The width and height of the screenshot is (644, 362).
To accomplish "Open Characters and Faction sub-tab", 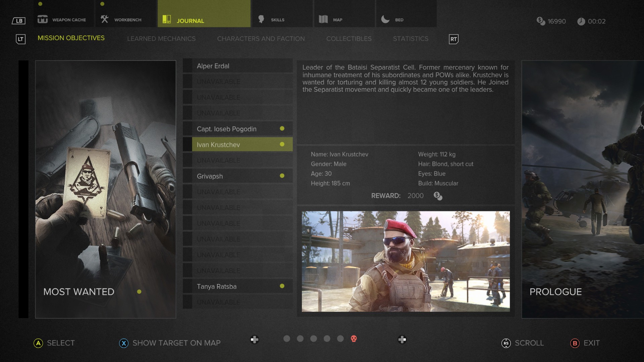I will [261, 39].
